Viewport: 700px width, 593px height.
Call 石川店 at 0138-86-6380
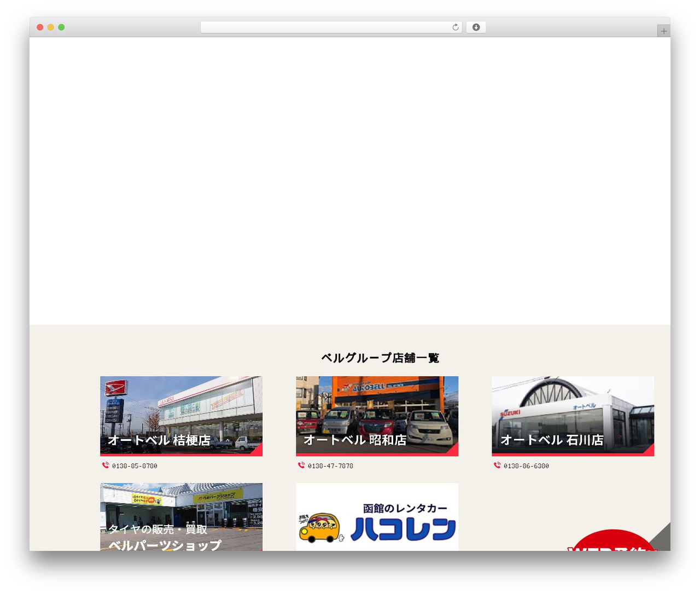[526, 466]
